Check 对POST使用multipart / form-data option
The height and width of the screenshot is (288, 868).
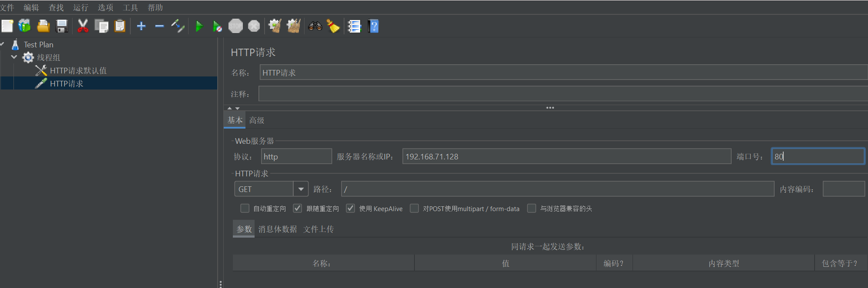pyautogui.click(x=414, y=209)
